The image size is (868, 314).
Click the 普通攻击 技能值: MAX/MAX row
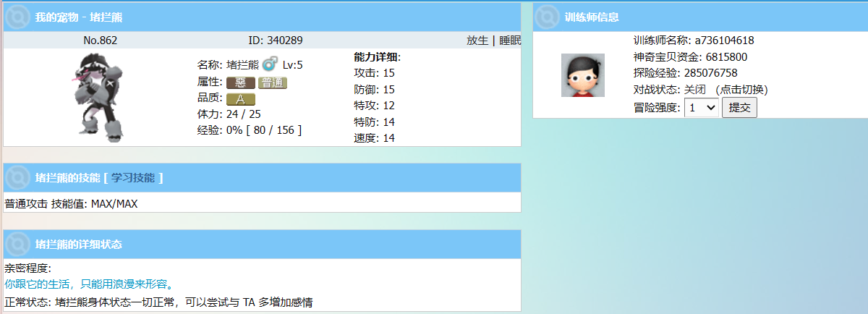pos(71,204)
